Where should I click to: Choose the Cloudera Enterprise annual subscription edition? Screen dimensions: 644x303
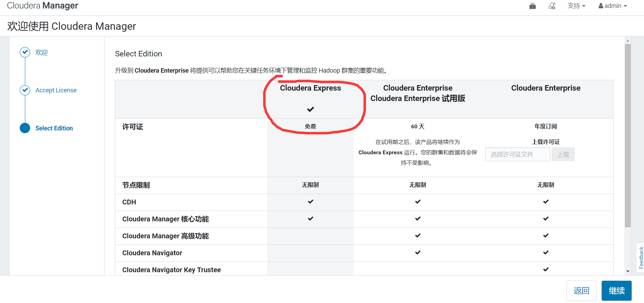[546, 88]
